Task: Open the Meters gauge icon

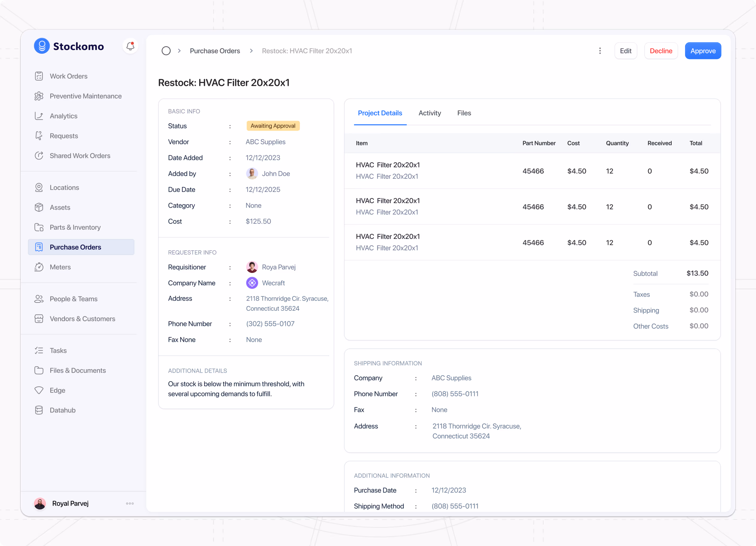Action: (39, 267)
